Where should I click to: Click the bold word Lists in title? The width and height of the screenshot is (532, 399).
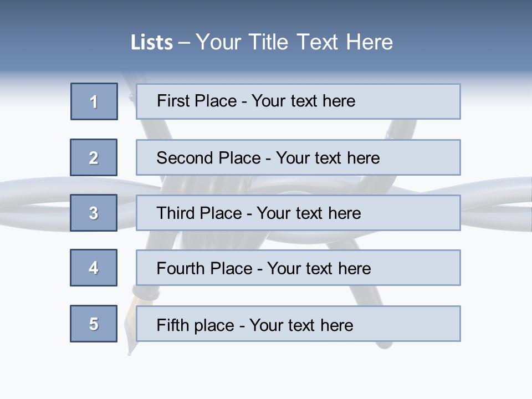click(152, 43)
